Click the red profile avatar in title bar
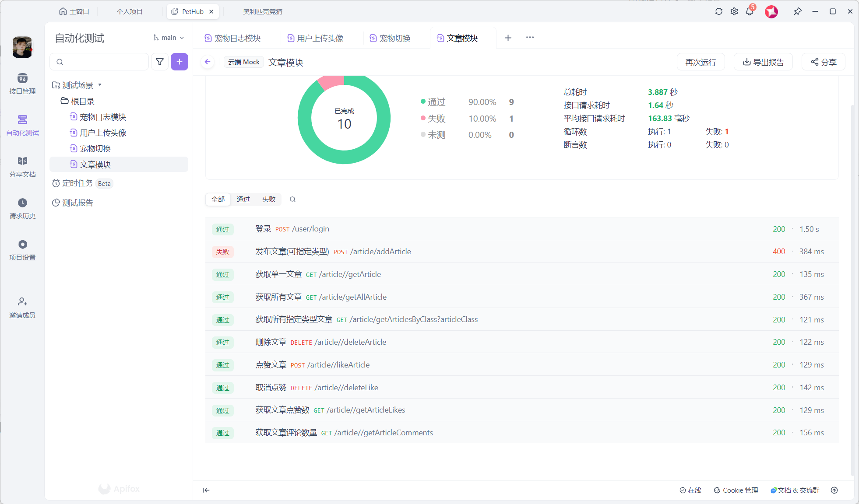The height and width of the screenshot is (504, 859). (x=771, y=11)
